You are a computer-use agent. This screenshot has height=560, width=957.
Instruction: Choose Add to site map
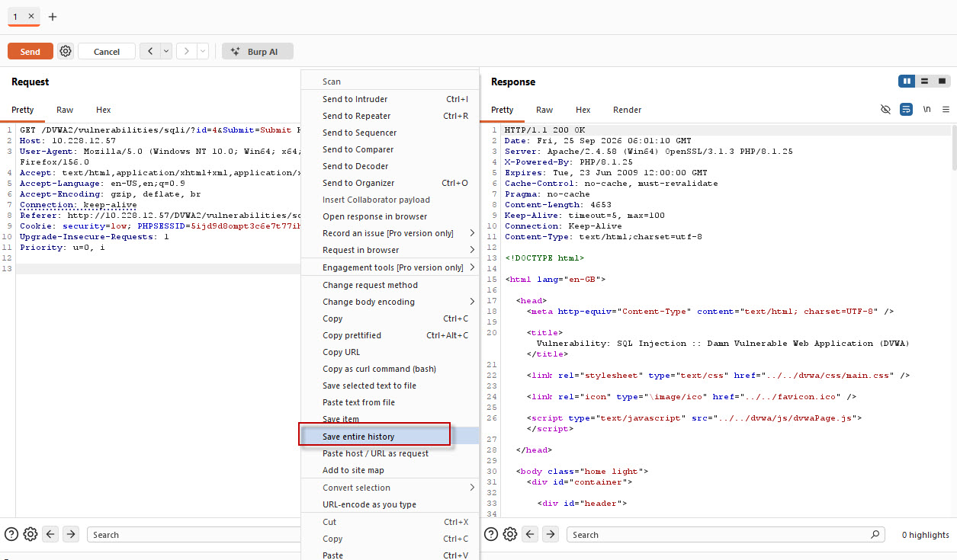pyautogui.click(x=390, y=470)
